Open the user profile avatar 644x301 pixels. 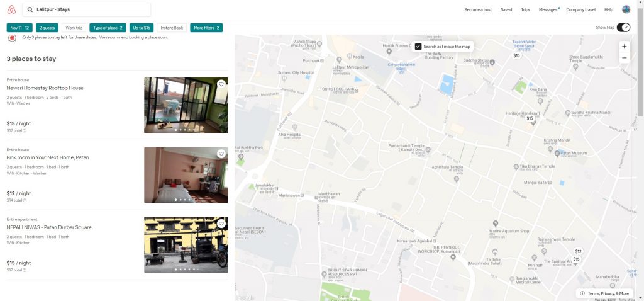coord(626,9)
